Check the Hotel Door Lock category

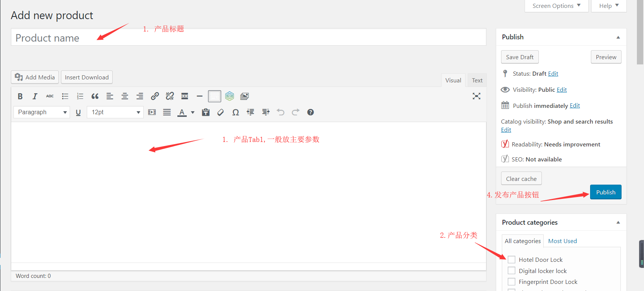512,260
